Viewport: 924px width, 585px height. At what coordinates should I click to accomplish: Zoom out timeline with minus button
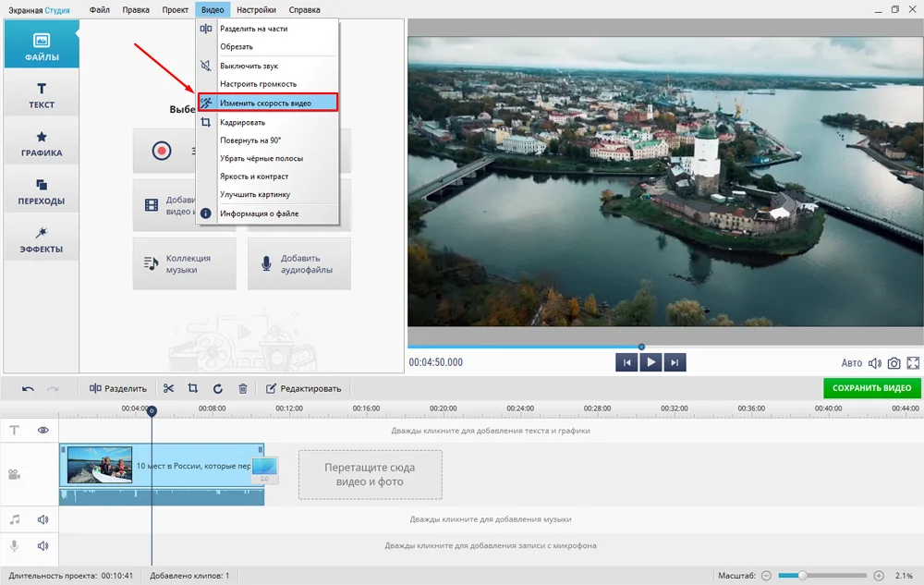point(767,576)
